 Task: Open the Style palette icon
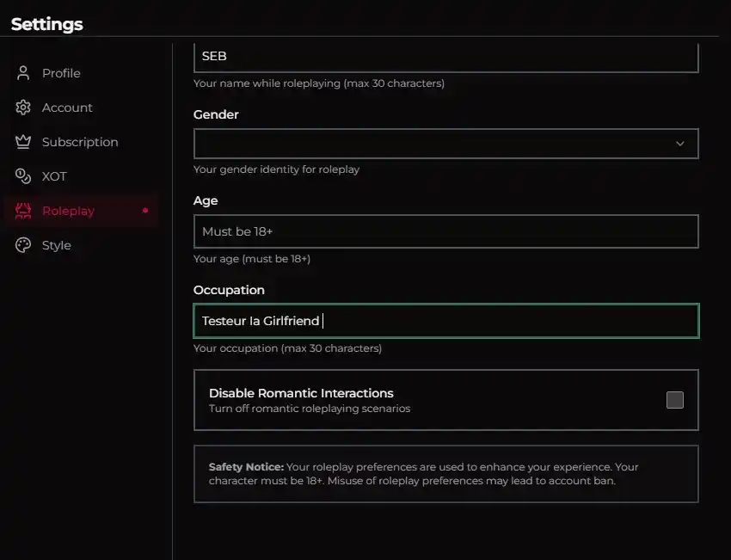(x=22, y=245)
